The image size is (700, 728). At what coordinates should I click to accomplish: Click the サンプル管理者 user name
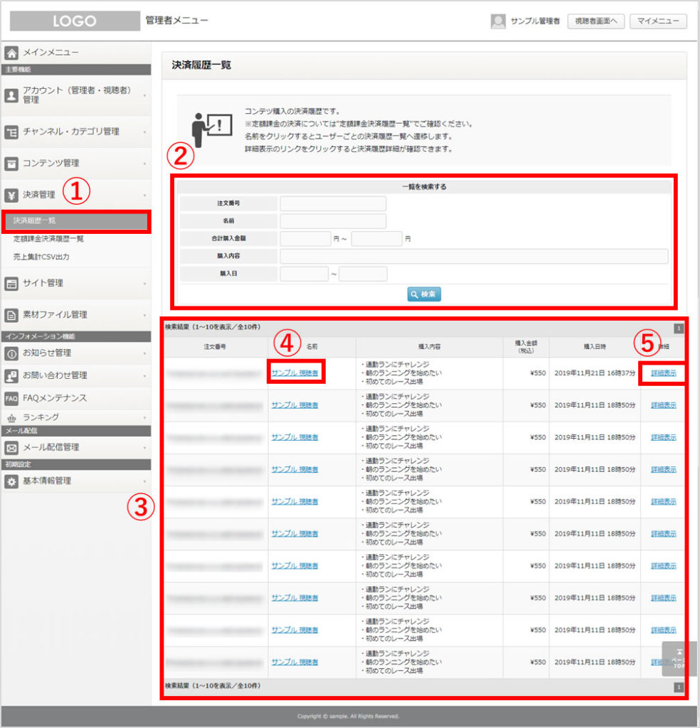(x=535, y=21)
